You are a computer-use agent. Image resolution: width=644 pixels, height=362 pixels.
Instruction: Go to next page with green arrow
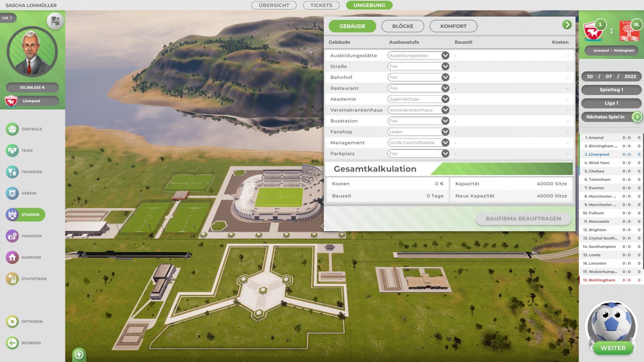click(567, 25)
